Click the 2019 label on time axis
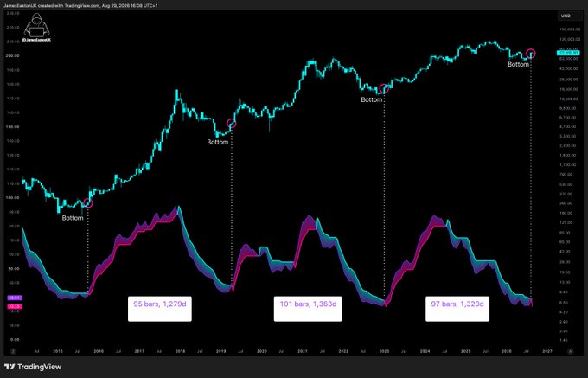The height and width of the screenshot is (378, 588). tap(220, 351)
